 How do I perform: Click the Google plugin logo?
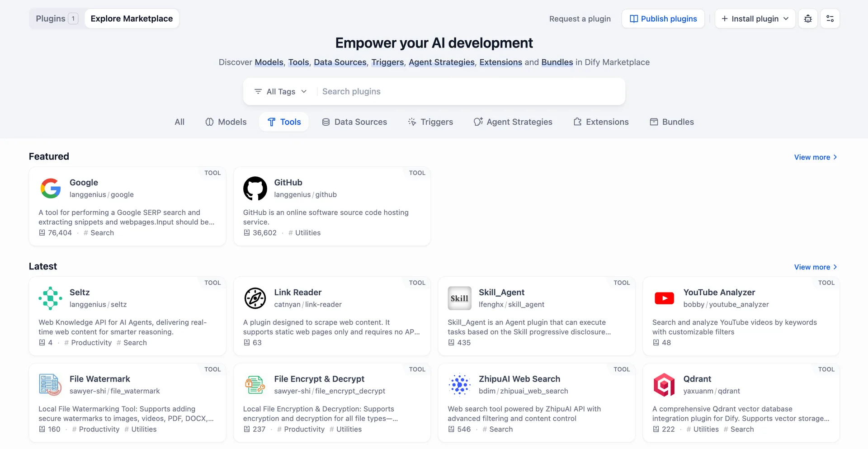pyautogui.click(x=51, y=188)
